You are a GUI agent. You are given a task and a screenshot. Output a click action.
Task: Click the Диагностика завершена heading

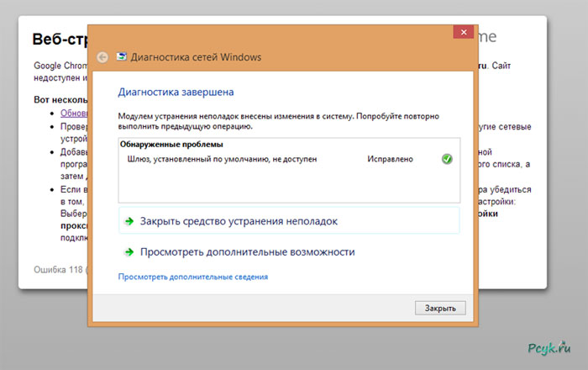[x=176, y=92]
